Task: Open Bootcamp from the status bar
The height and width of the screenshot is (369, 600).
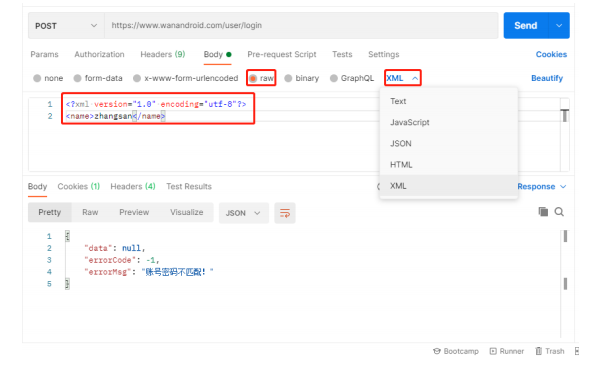Action: tap(456, 351)
